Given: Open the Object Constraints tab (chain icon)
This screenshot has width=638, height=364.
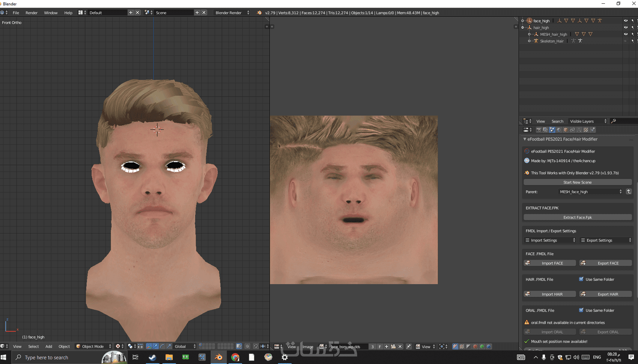Looking at the screenshot, I should 572,130.
